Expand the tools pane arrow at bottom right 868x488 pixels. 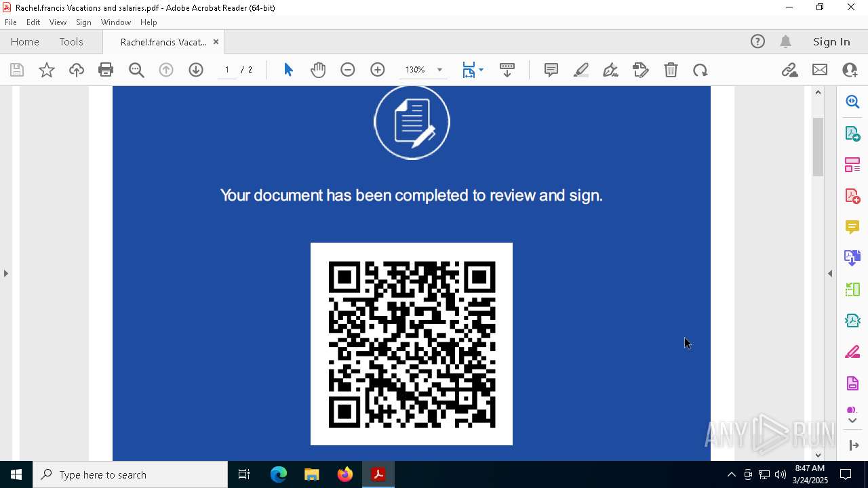852,445
